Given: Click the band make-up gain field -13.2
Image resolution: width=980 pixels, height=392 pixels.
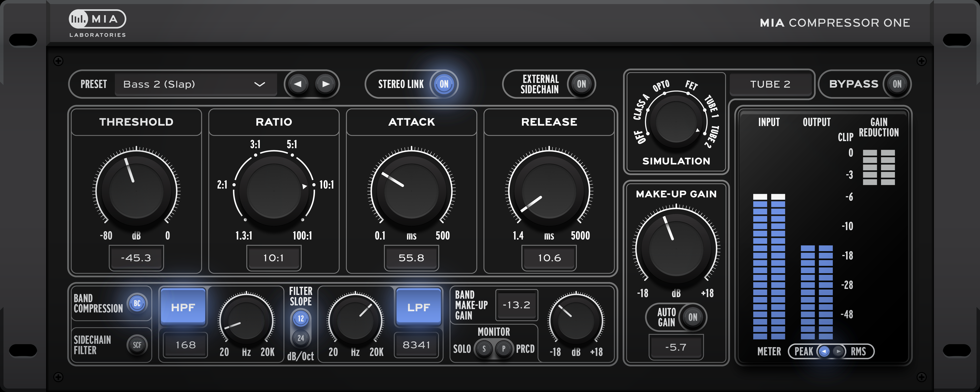Looking at the screenshot, I should coord(516,305).
